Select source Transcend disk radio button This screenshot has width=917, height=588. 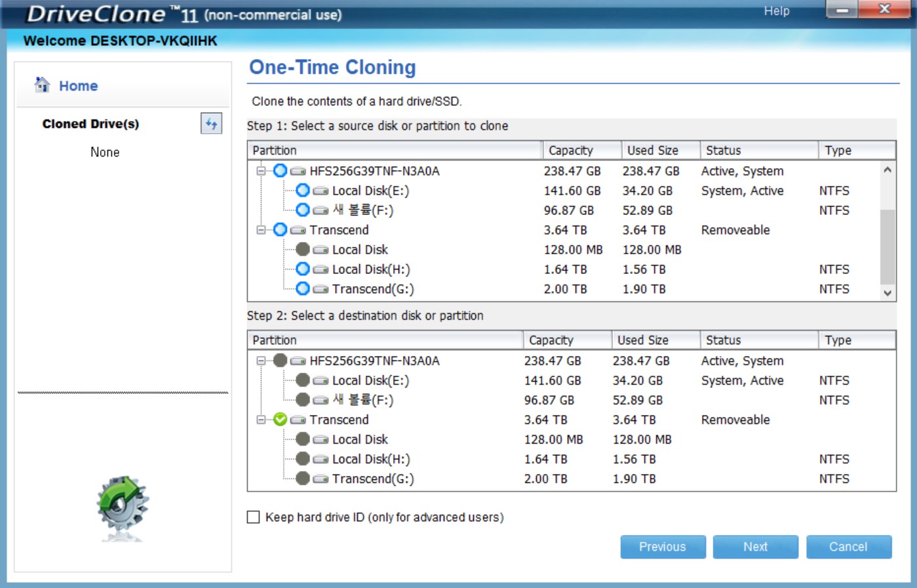280,229
